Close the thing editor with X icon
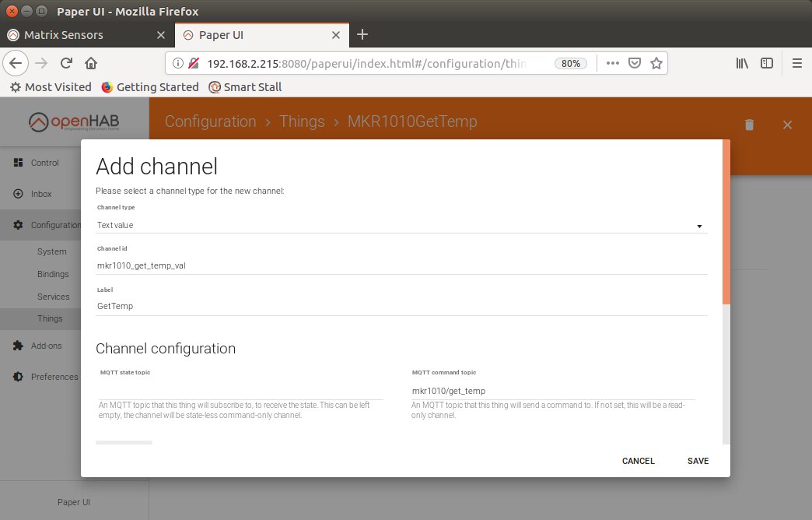Image resolution: width=812 pixels, height=520 pixels. click(787, 125)
